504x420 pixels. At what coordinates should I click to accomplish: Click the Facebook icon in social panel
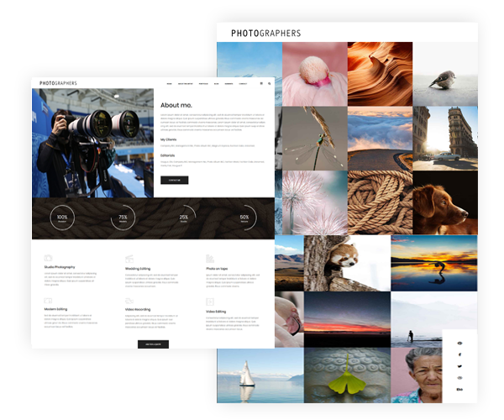pyautogui.click(x=459, y=354)
